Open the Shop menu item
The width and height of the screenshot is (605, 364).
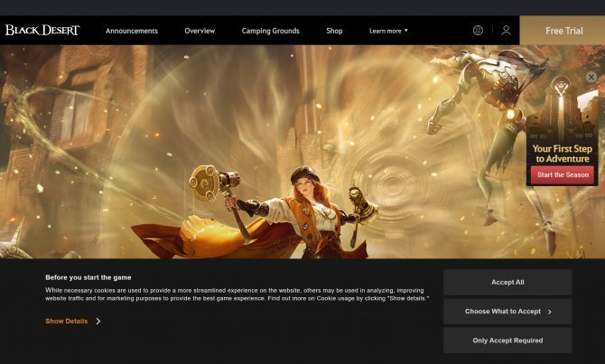point(334,31)
